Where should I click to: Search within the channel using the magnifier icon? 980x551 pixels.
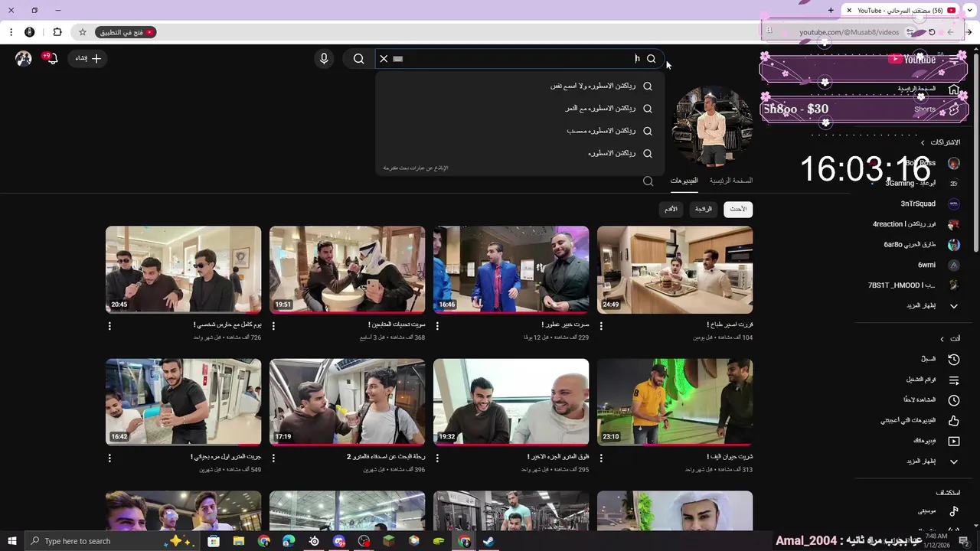click(x=648, y=181)
